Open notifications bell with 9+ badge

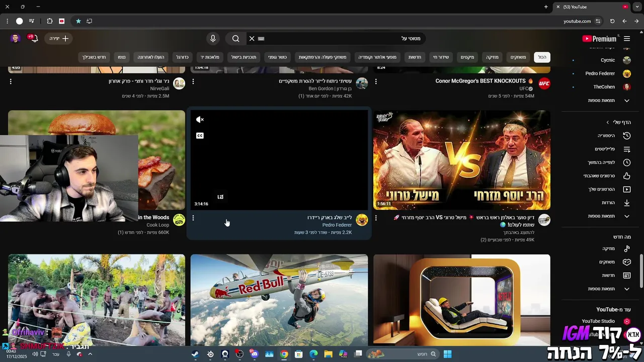[x=34, y=38]
